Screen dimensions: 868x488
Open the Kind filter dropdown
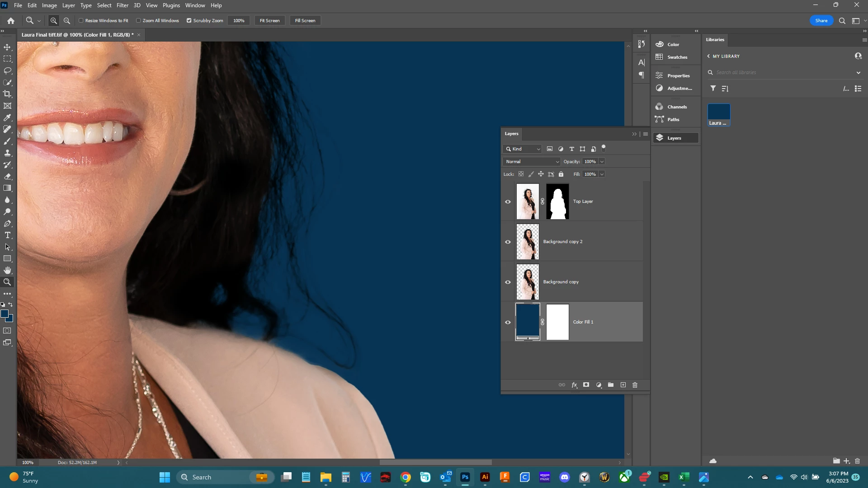coord(523,149)
